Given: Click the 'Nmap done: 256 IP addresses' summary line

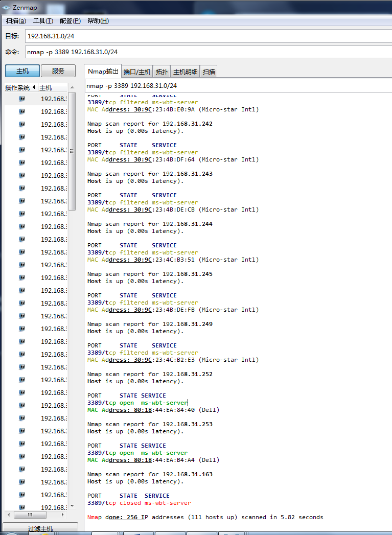Looking at the screenshot, I should tap(205, 518).
